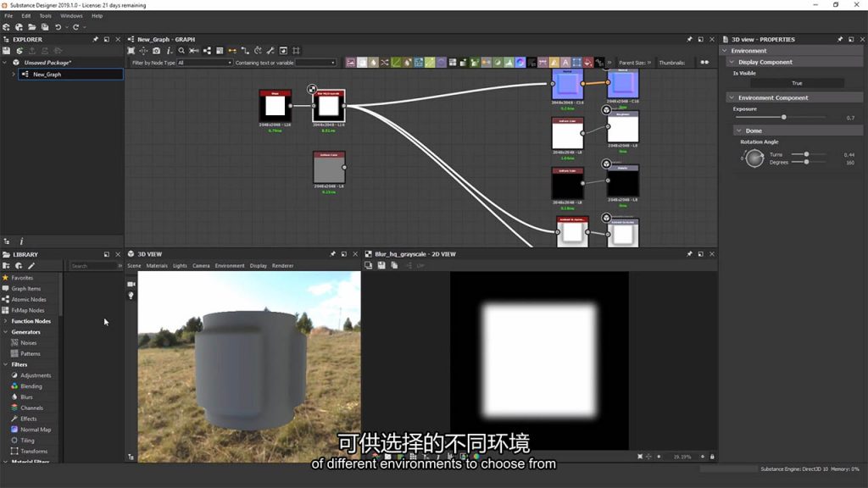Viewport: 868px width, 488px height.
Task: Click the save icon in Explorer panel
Action: pos(7,51)
